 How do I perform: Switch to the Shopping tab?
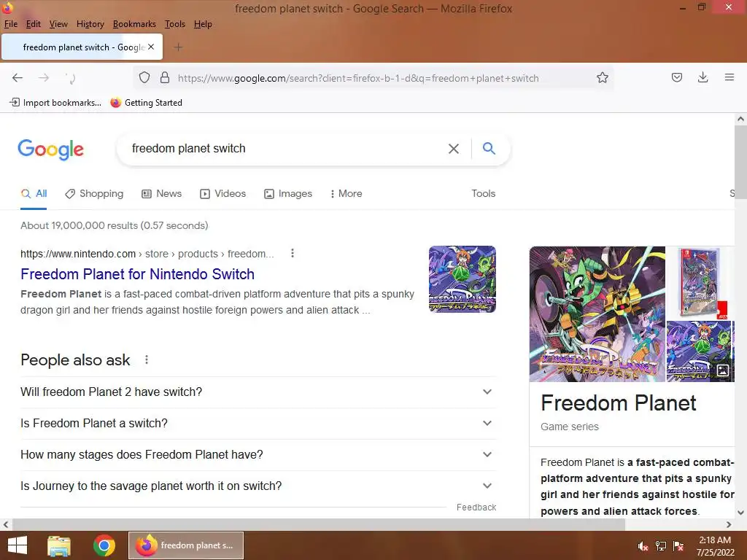(94, 193)
